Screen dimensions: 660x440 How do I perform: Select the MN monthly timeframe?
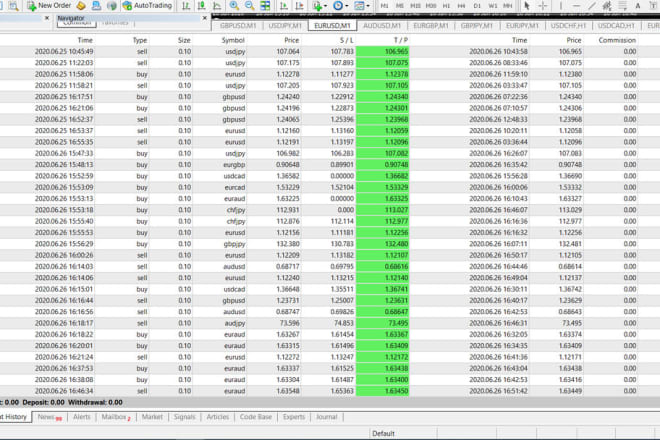[x=508, y=6]
